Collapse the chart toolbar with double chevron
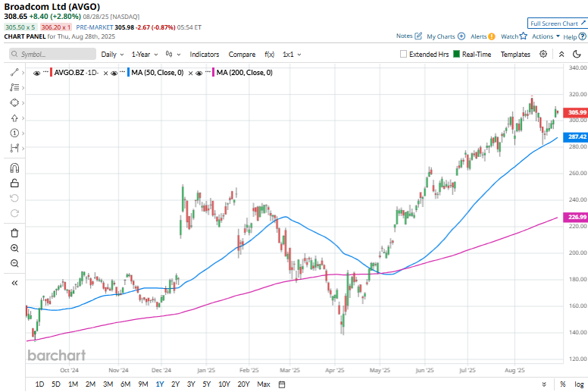 561,55
